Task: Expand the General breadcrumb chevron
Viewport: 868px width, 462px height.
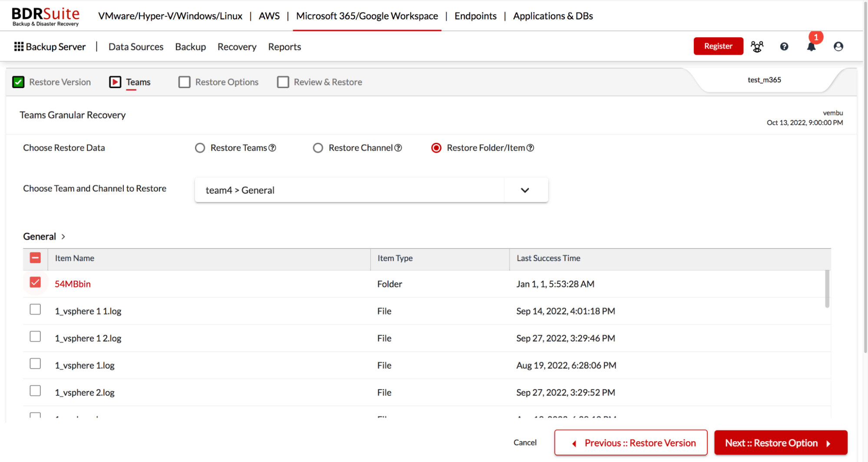Action: [63, 237]
